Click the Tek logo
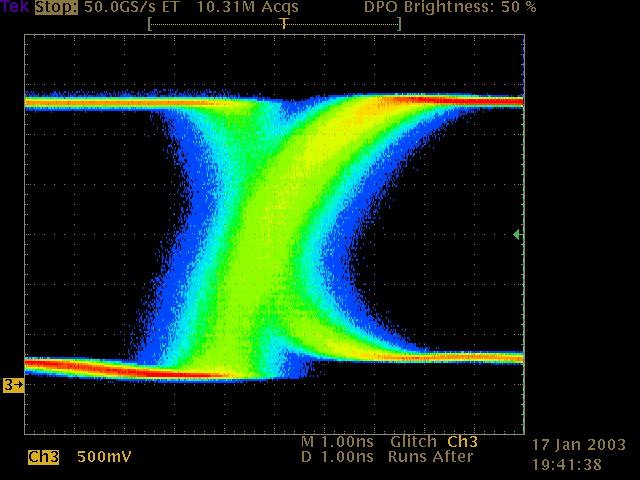640x480 pixels. point(15,6)
